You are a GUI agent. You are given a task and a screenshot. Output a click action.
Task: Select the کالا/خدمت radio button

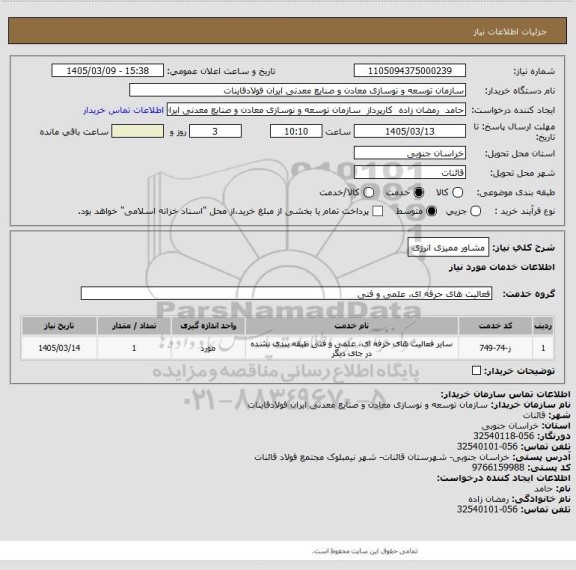(368, 192)
